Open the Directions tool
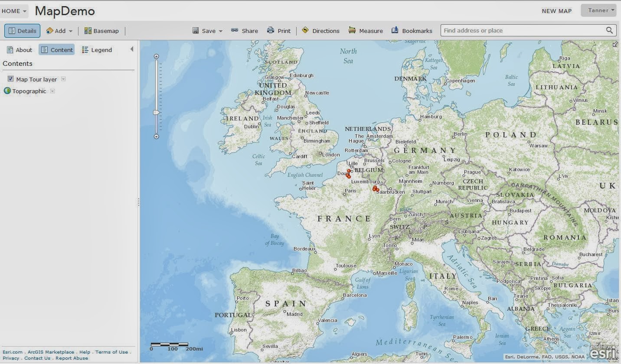621x364 pixels. 320,31
